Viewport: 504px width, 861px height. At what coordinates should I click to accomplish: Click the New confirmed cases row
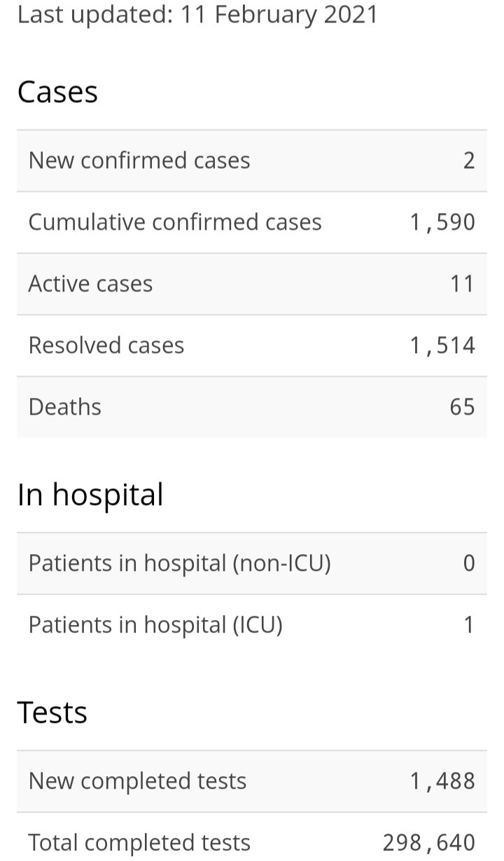[x=252, y=160]
